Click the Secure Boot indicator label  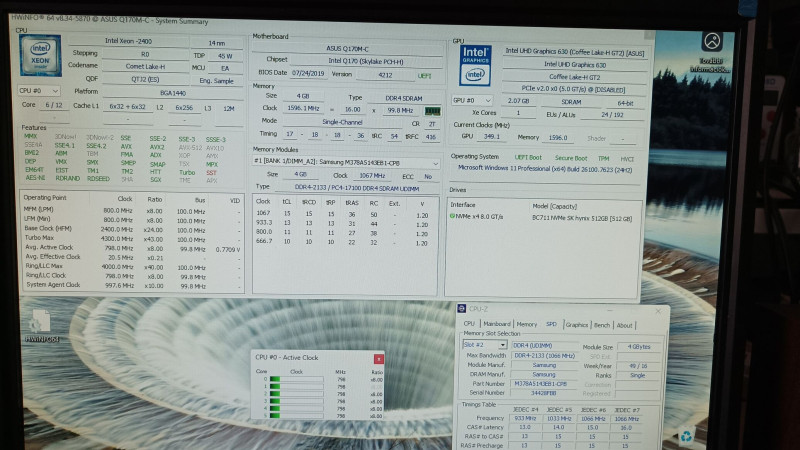(x=571, y=158)
